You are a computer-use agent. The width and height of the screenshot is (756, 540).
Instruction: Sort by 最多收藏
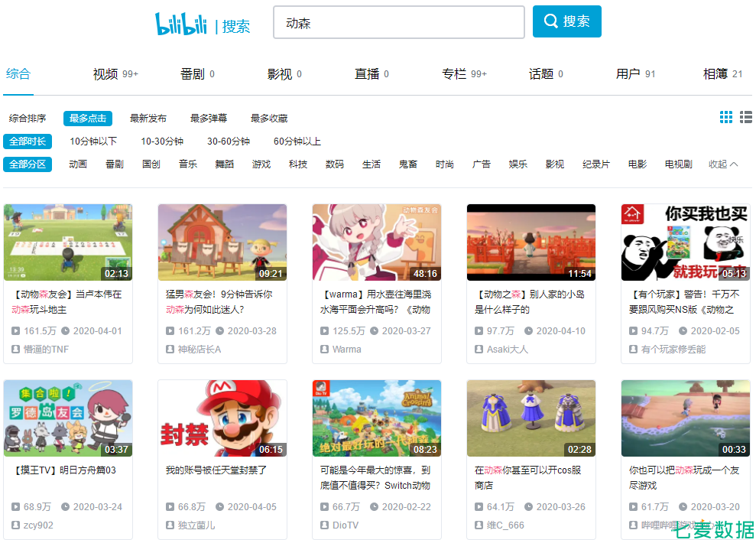coord(269,119)
